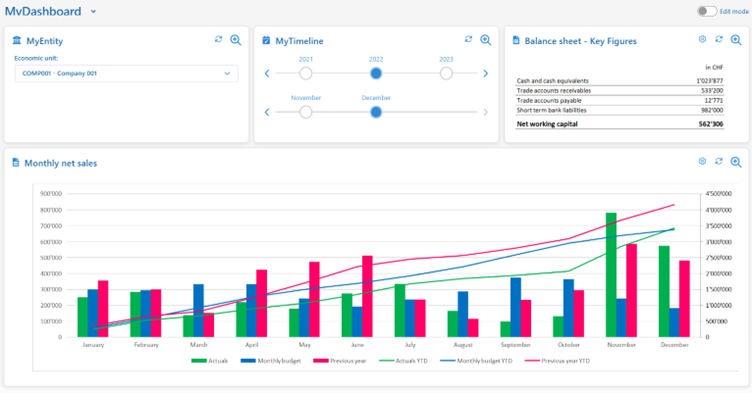Toggle Actuals YTD line in legend
The image size is (752, 393).
point(403,361)
